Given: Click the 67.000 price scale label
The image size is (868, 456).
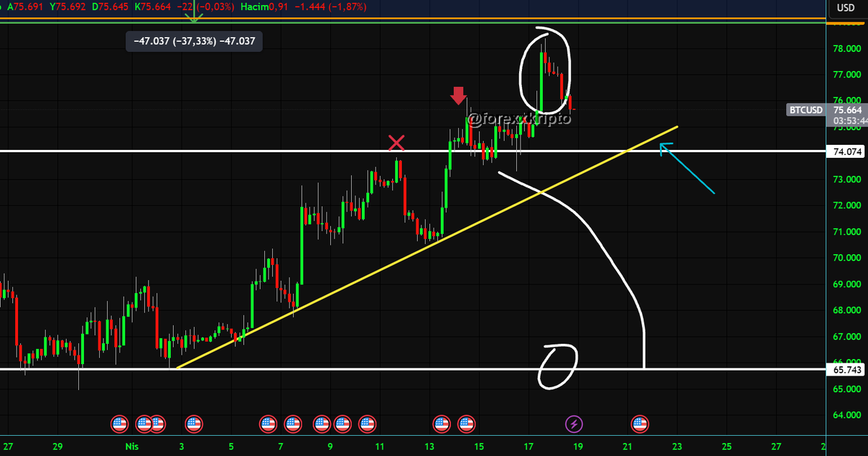Looking at the screenshot, I should click(847, 337).
